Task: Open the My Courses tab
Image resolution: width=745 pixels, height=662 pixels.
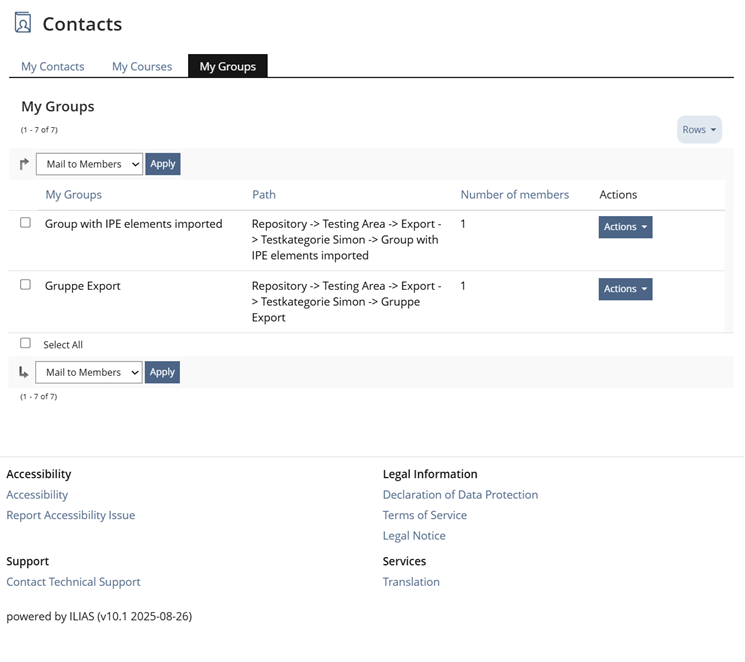Action: pos(142,67)
